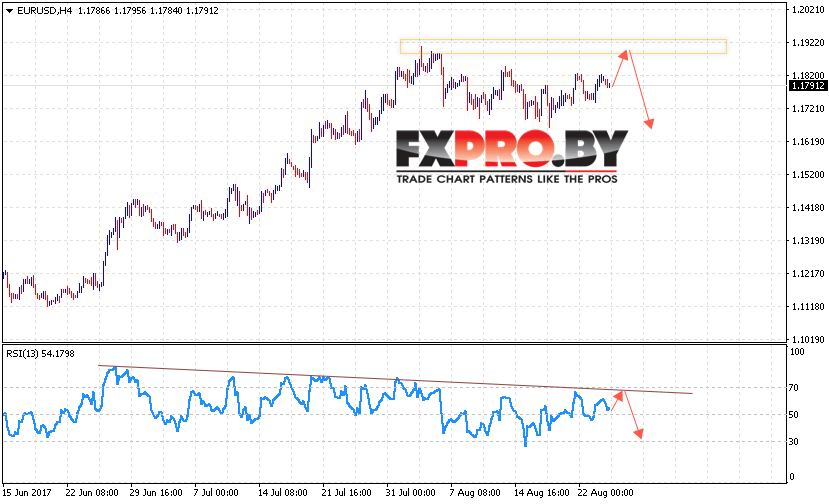The height and width of the screenshot is (504, 829).
Task: Click the 15 Jun 2017 date label
Action: coord(27,493)
